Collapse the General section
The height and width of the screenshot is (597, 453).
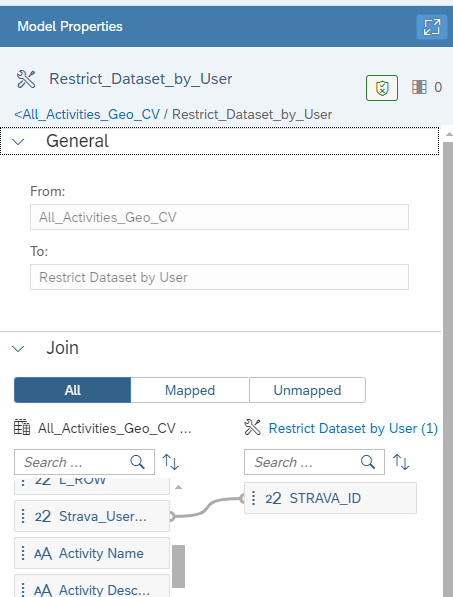18,142
